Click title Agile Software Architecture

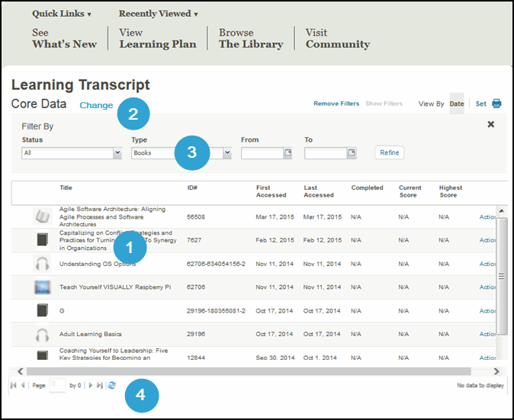click(x=112, y=216)
